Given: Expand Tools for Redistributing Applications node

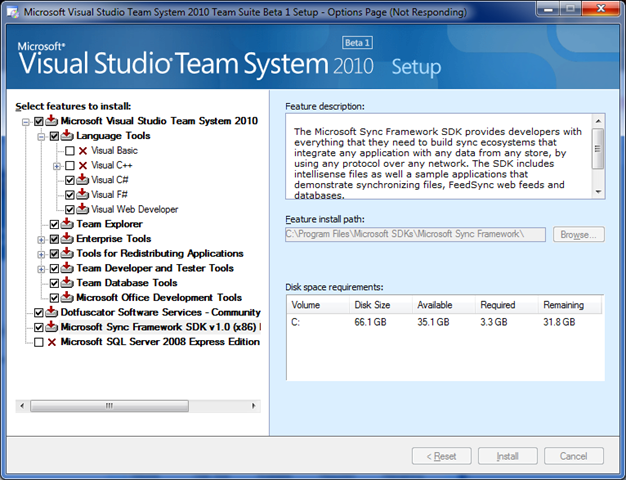Looking at the screenshot, I should pyautogui.click(x=41, y=254).
